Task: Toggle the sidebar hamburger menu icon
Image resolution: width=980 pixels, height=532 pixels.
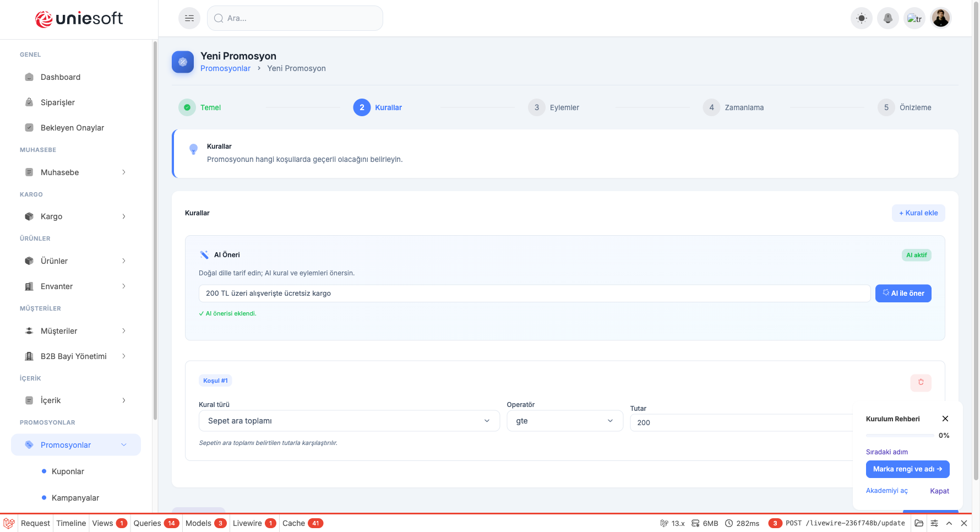Action: click(x=189, y=18)
